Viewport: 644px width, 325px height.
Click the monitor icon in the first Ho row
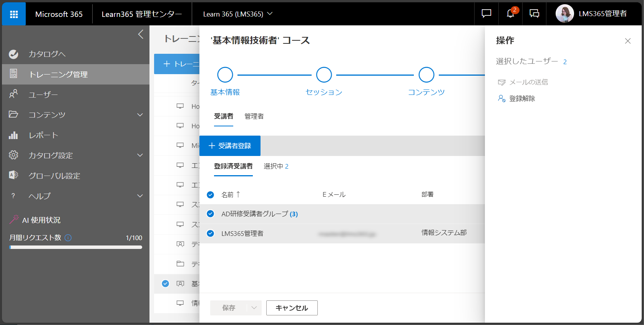(x=180, y=106)
